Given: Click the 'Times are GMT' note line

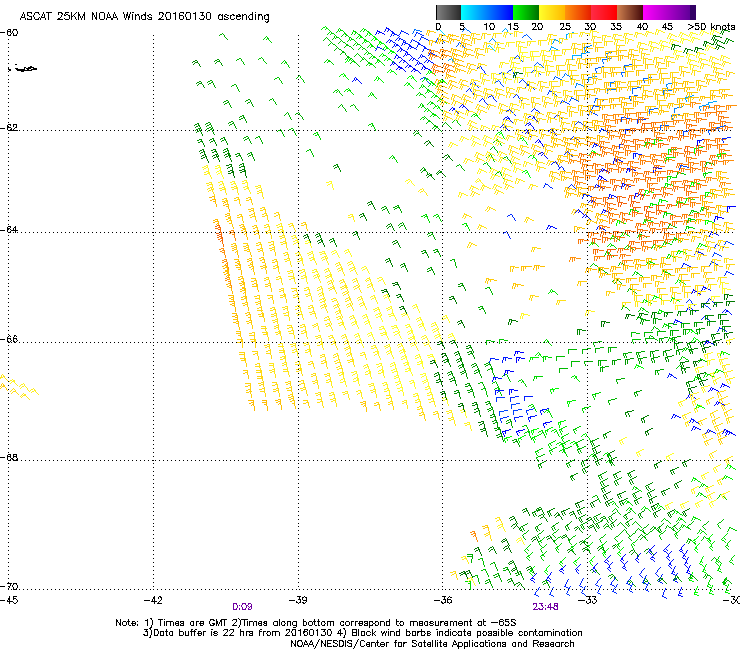Looking at the screenshot, I should click(x=316, y=623).
